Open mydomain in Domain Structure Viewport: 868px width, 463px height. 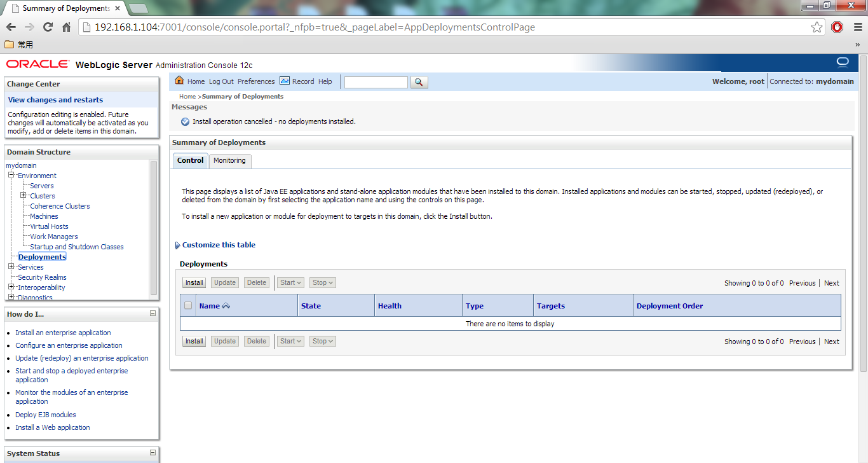pyautogui.click(x=21, y=165)
